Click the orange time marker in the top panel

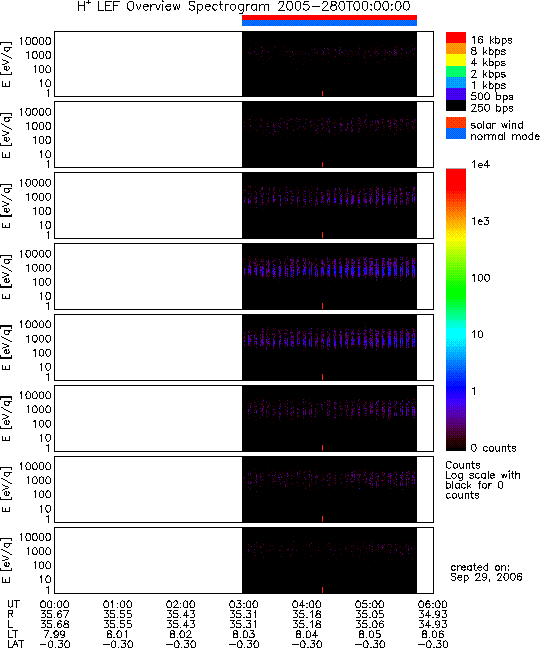(322, 94)
